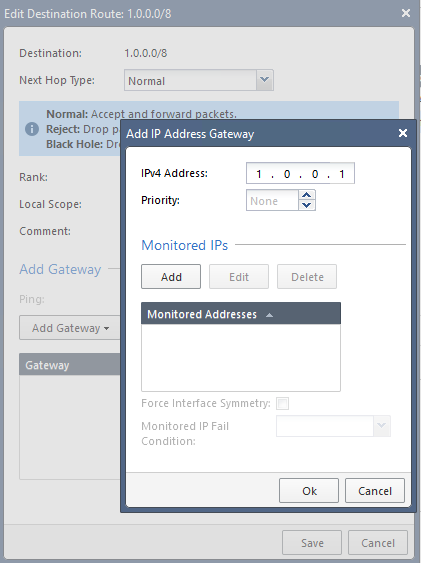The height and width of the screenshot is (563, 421).
Task: Expand the Monitored IP Fail Condition dropdown
Action: pyautogui.click(x=382, y=426)
